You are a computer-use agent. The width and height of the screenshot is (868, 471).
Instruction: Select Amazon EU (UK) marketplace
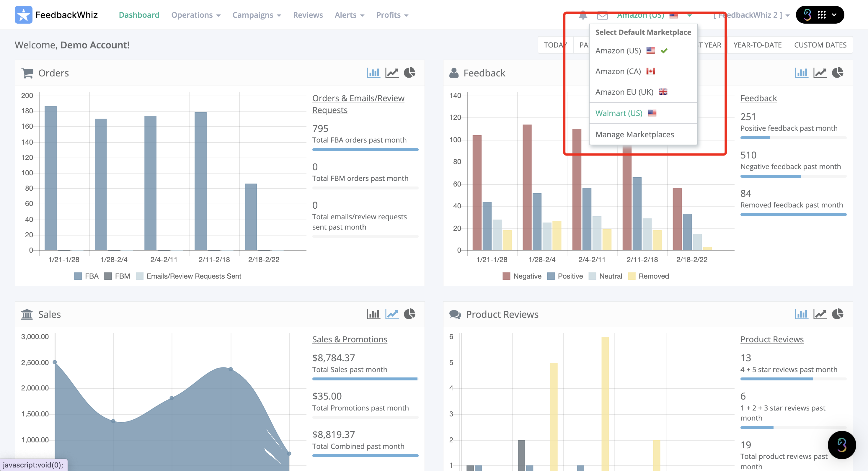[643, 92]
